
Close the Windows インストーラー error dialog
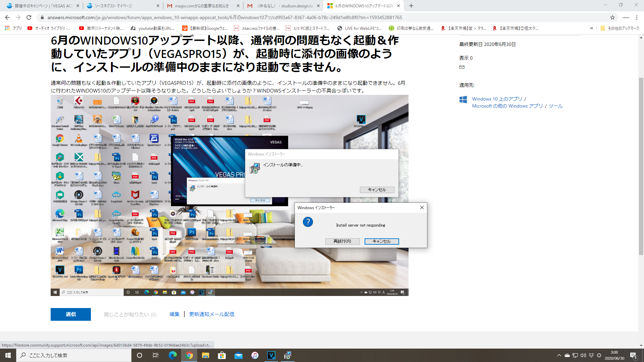[x=422, y=207]
